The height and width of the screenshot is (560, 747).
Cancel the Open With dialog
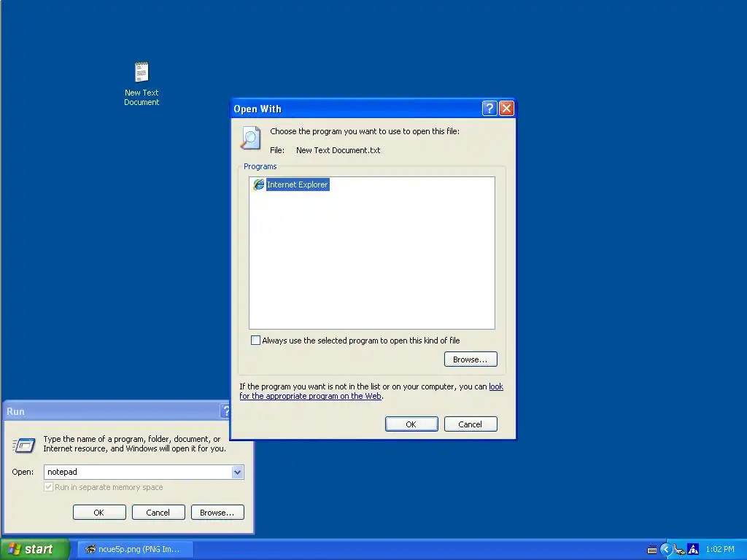[x=471, y=424]
